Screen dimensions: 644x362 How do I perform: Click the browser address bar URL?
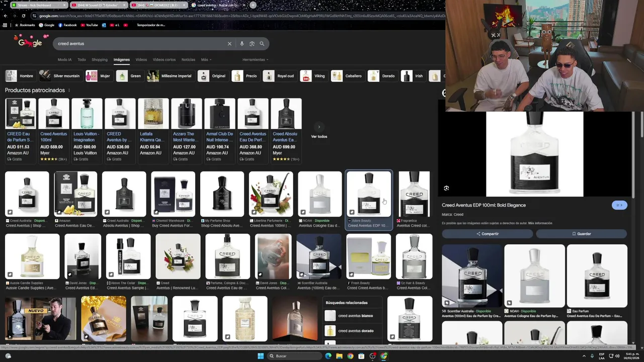click(242, 16)
